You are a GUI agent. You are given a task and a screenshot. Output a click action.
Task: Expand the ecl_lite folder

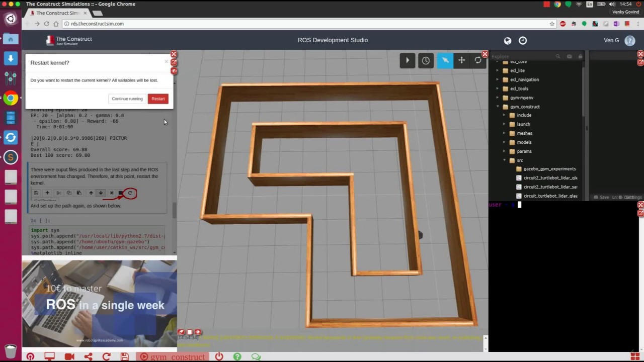coord(498,71)
